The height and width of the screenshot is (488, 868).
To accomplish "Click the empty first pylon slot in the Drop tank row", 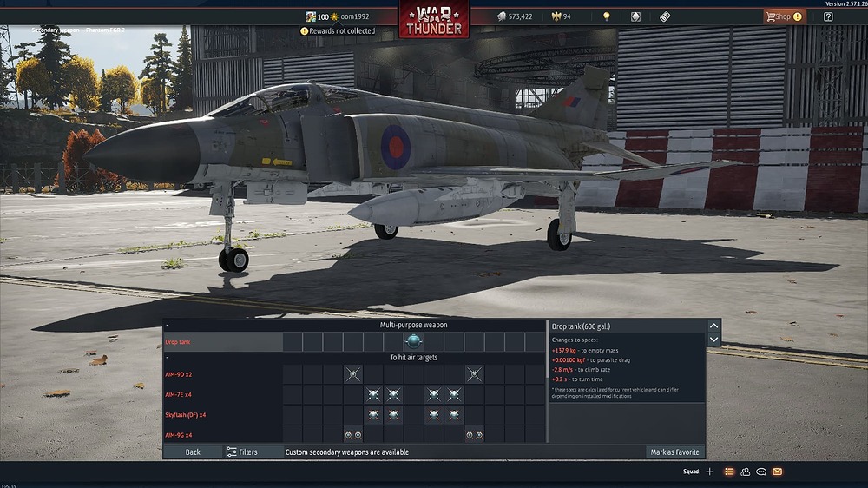I will click(x=293, y=342).
